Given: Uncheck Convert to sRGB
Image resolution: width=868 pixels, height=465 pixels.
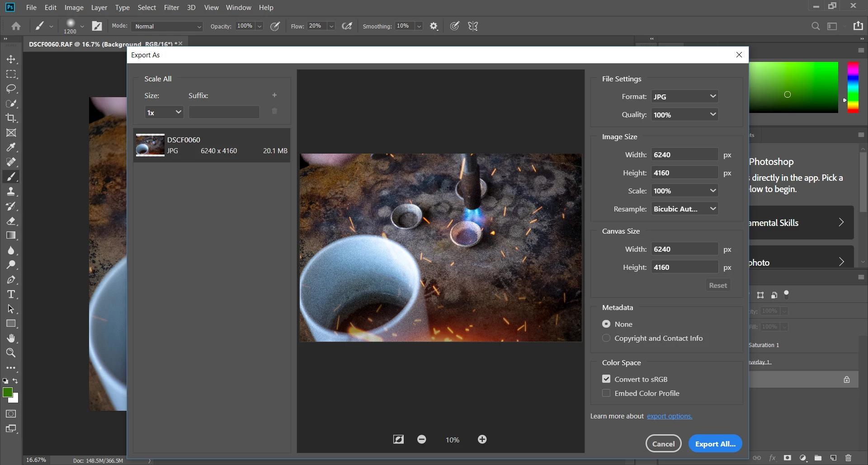Looking at the screenshot, I should click(x=606, y=379).
